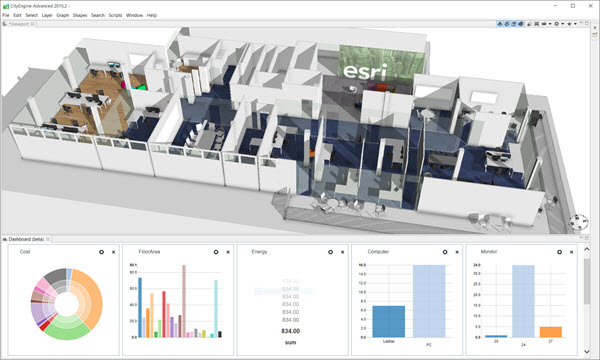
Task: Open the Monitor chart settings gear
Action: point(559,252)
